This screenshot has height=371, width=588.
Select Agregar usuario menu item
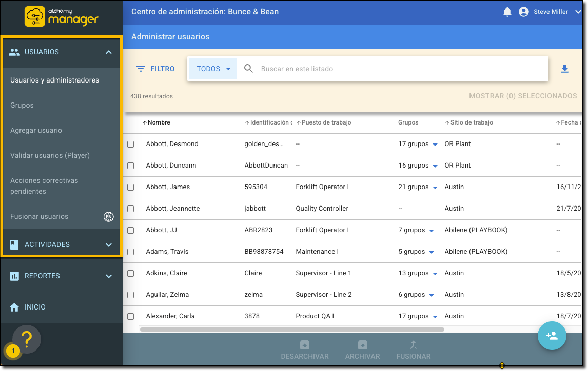click(x=36, y=130)
